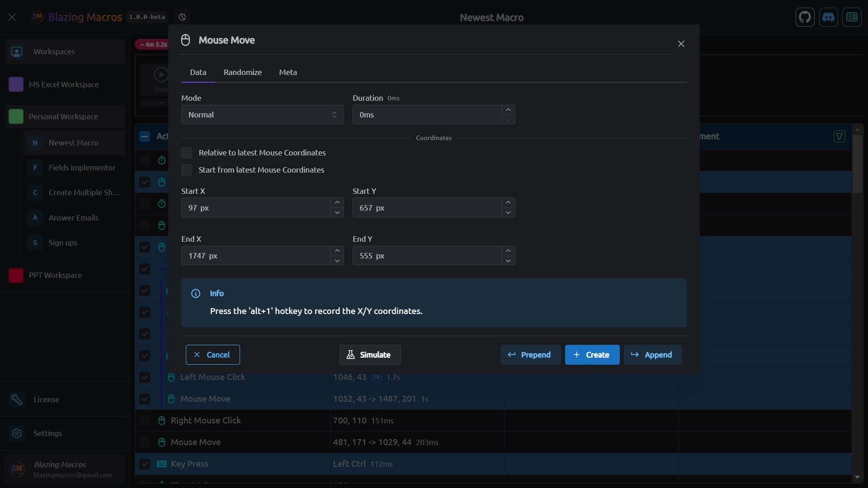Screen dimensions: 868x488
Task: Click the F icon of Fields implementor
Action: pos(35,168)
